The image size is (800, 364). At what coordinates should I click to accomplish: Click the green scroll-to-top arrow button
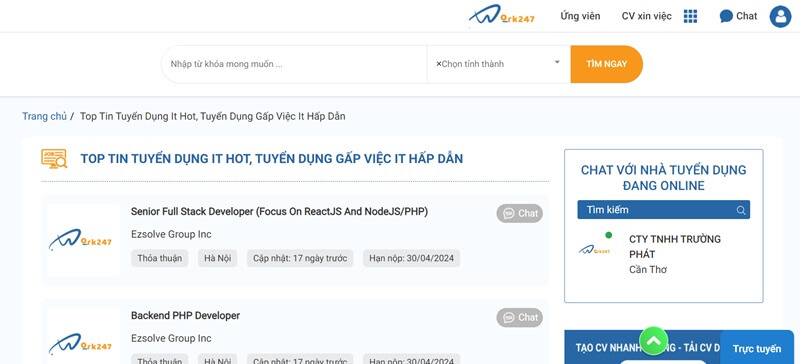coord(654,341)
